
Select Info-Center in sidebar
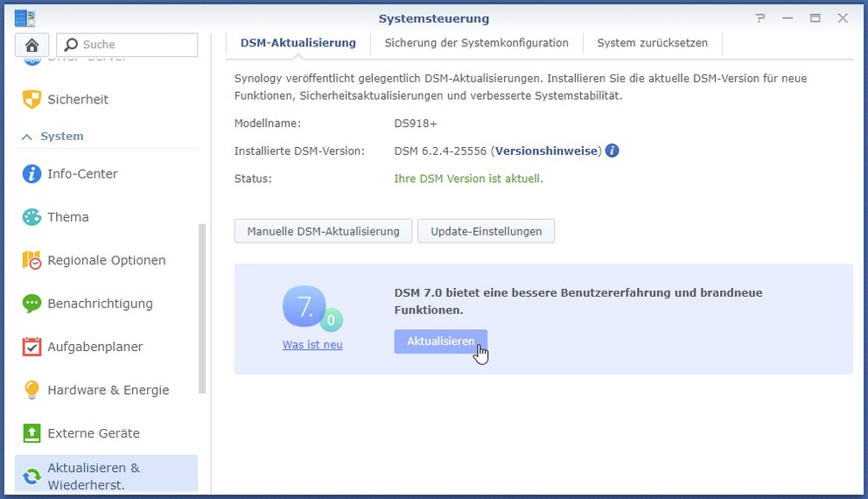(x=106, y=174)
